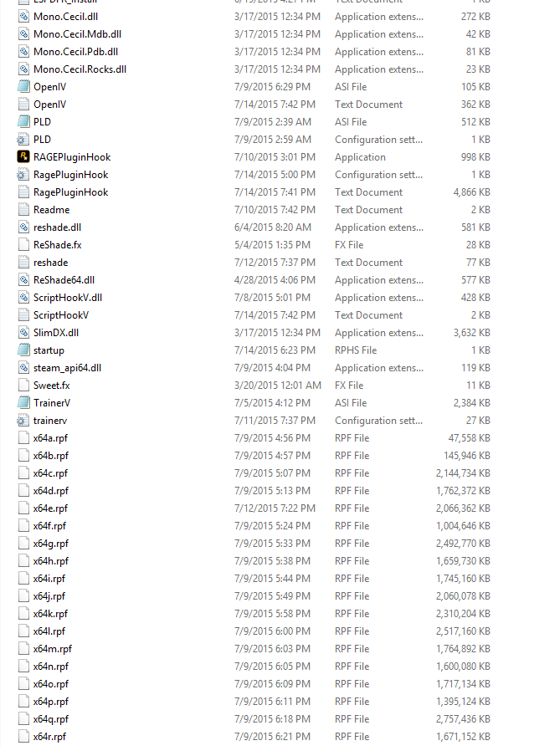Click the x64r.rpf file icon

(x=23, y=737)
